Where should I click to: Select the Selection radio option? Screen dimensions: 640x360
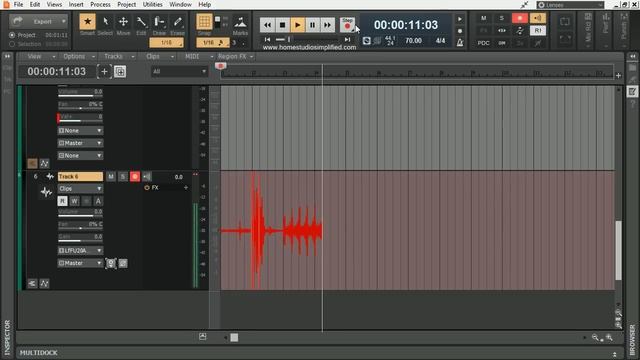(x=12, y=44)
